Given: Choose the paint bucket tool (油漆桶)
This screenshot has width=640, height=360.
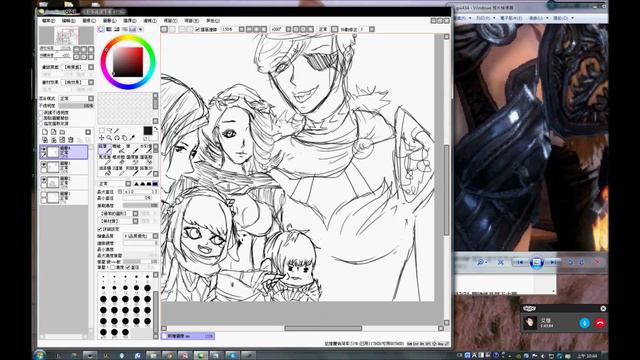Looking at the screenshot, I should pyautogui.click(x=105, y=171).
